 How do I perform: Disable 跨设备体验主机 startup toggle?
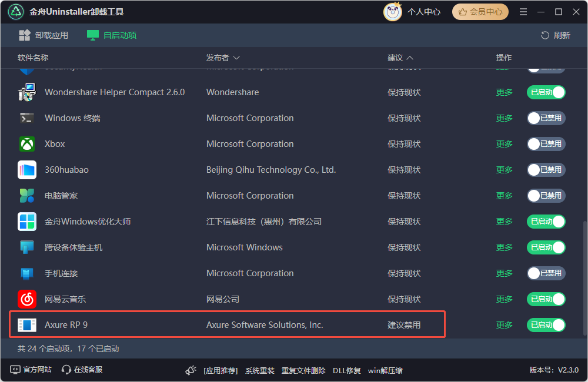tap(546, 247)
